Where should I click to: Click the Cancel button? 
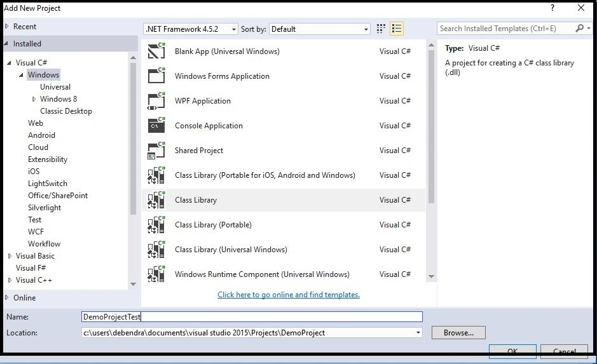point(564,351)
